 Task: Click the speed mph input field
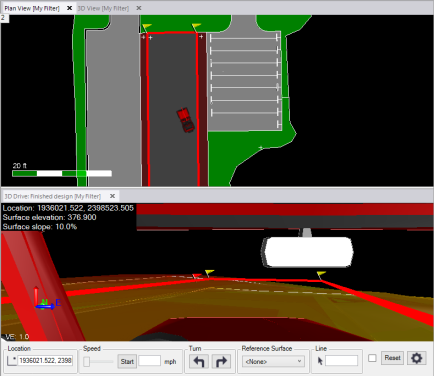(149, 361)
